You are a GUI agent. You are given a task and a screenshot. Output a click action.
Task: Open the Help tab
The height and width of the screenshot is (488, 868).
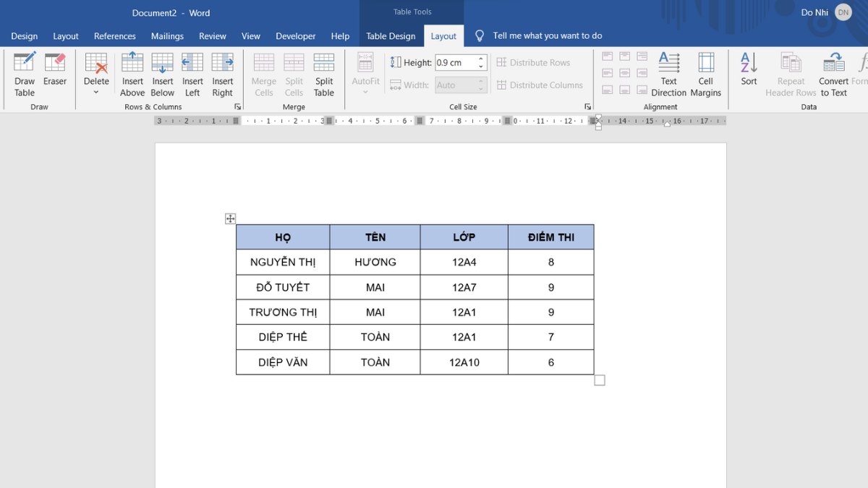(x=341, y=36)
